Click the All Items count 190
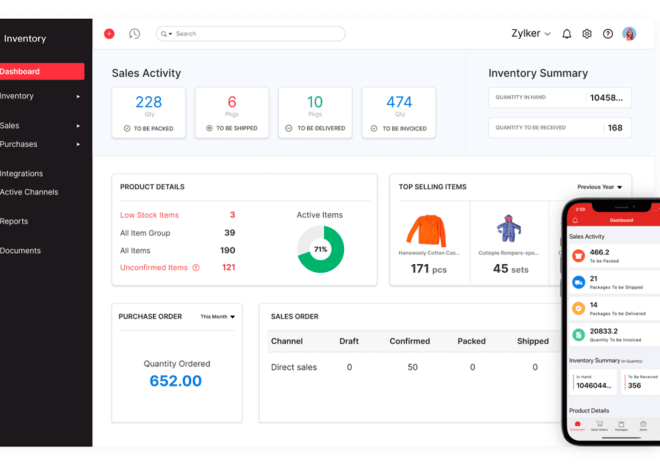This screenshot has width=660, height=470. (227, 250)
